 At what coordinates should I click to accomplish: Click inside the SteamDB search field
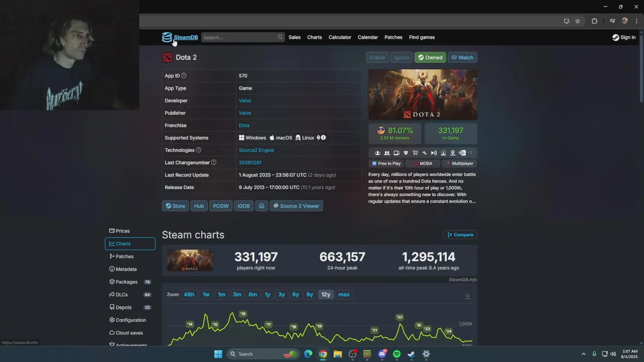pos(243,37)
